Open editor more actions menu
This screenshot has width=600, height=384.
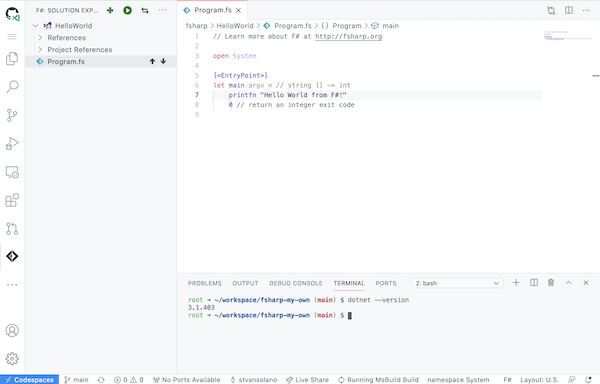[586, 10]
